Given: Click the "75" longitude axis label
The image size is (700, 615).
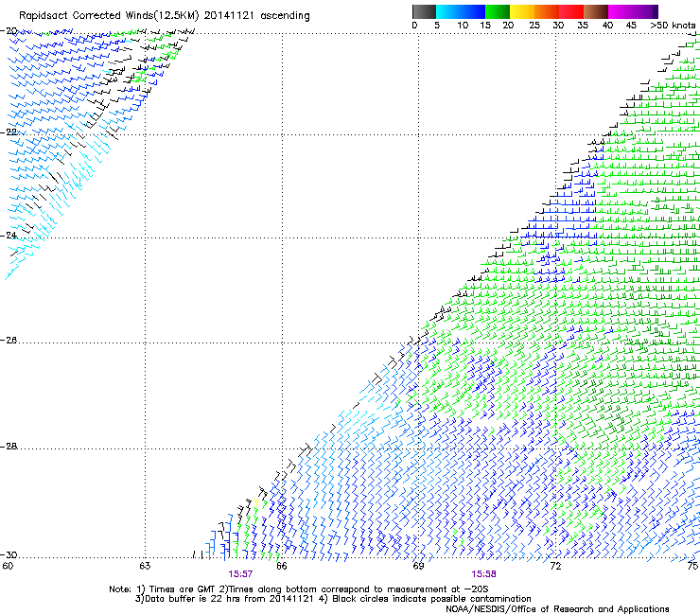Looking at the screenshot, I should coord(692,566).
